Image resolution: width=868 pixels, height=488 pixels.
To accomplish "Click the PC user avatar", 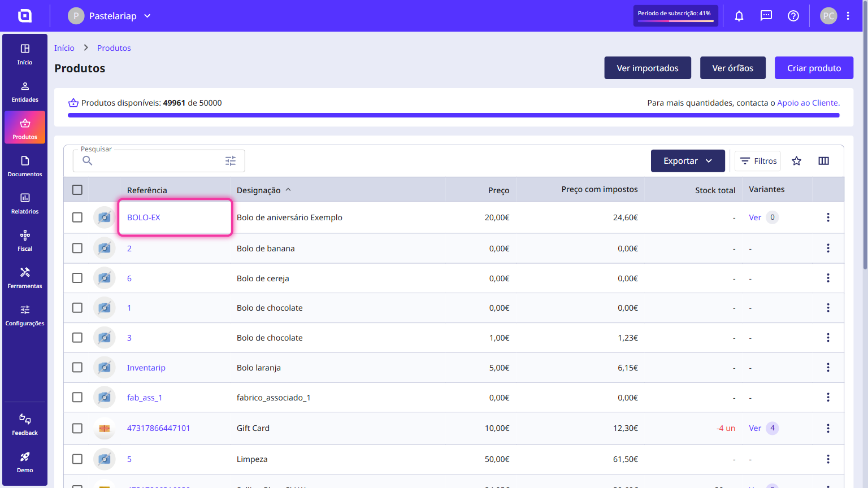I will point(828,16).
